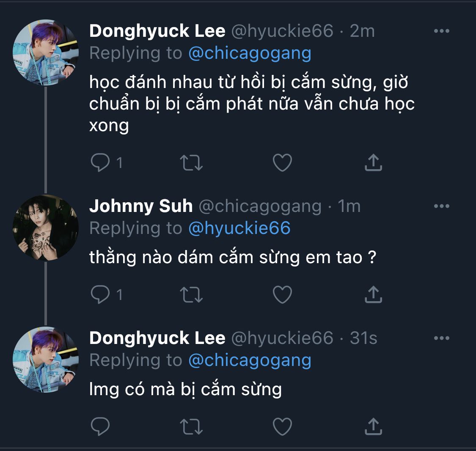
Task: Share the first Donghyuck Lee tweet
Action: pos(373,162)
